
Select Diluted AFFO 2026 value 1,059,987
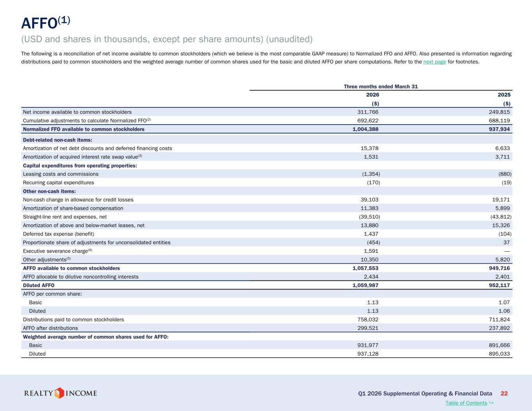366,286
